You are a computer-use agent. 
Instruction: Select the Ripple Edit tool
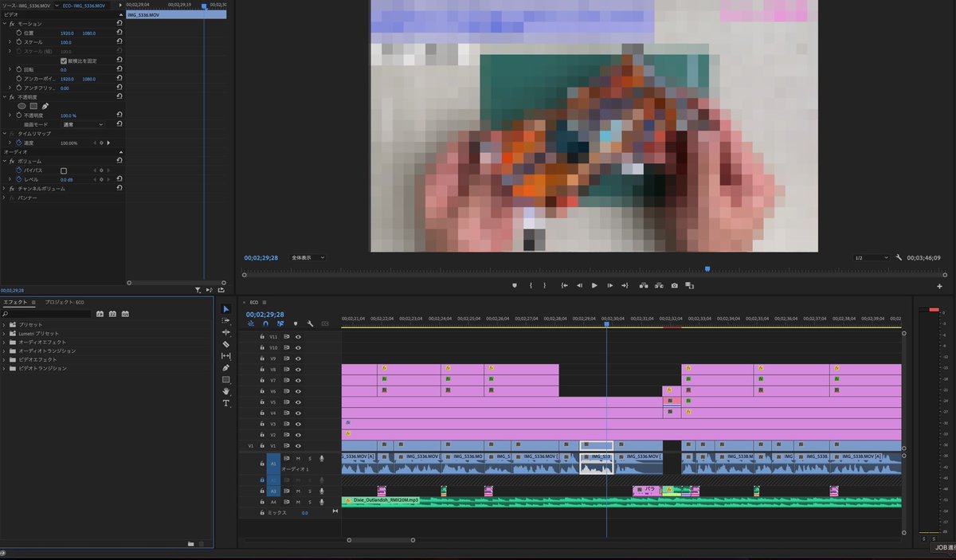click(x=225, y=332)
